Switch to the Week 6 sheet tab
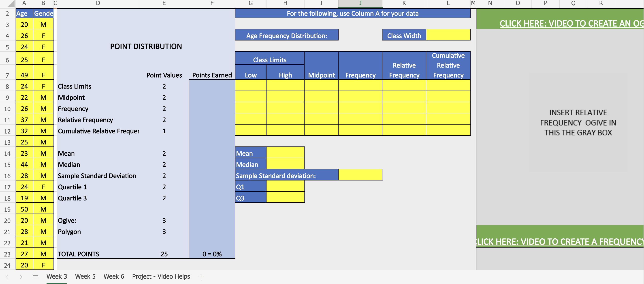644x284 pixels. coord(114,276)
